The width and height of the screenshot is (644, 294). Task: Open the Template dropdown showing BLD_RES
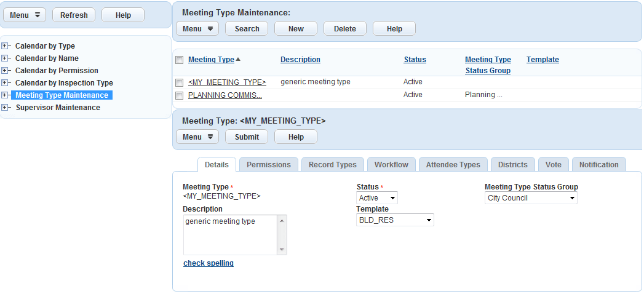click(395, 220)
